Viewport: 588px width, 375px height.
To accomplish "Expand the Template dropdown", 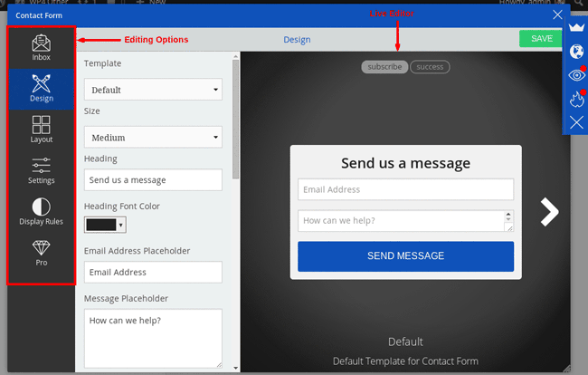I will pyautogui.click(x=153, y=90).
